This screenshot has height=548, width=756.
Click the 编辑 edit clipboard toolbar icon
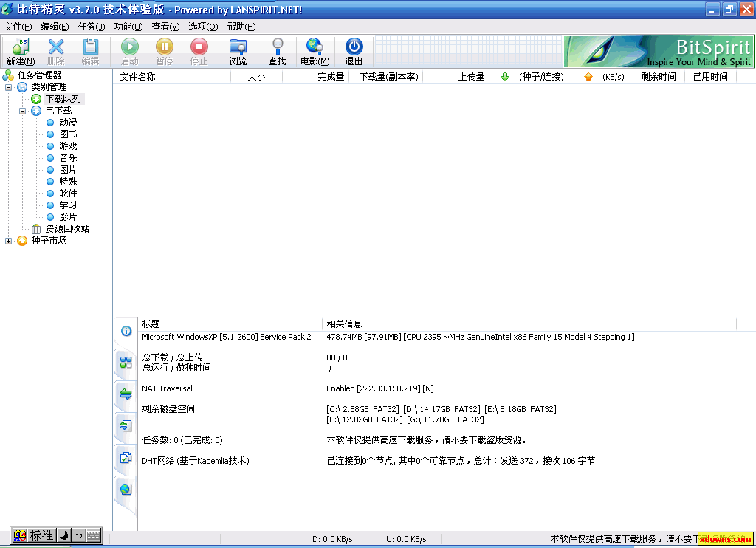(x=90, y=51)
